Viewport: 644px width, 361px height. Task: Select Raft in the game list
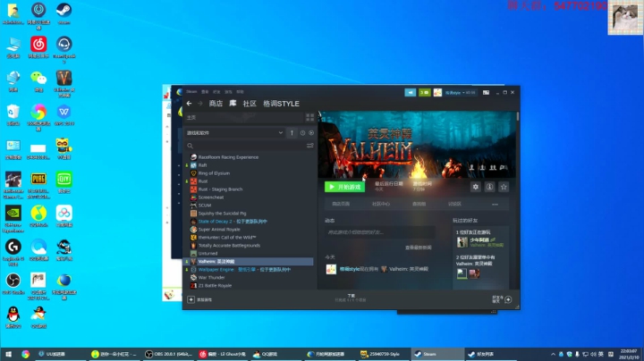202,165
